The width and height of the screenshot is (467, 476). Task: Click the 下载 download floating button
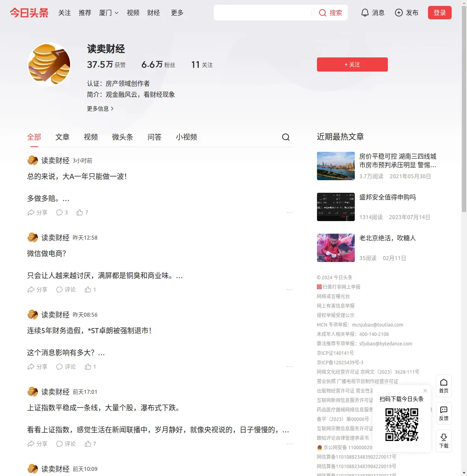point(444,441)
